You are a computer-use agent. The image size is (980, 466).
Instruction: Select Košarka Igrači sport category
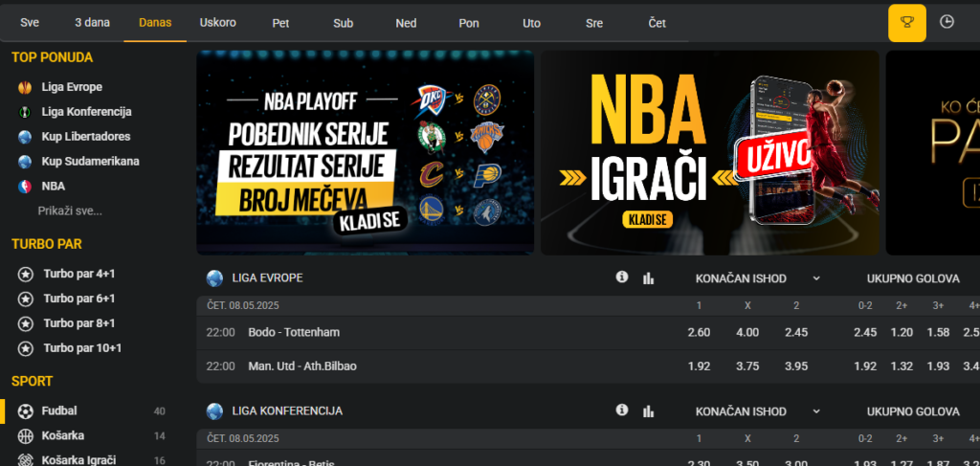pyautogui.click(x=78, y=460)
